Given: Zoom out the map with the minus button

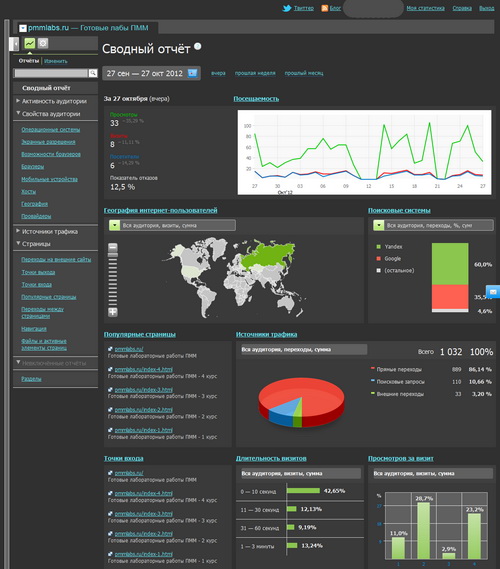Looking at the screenshot, I should 113,247.
